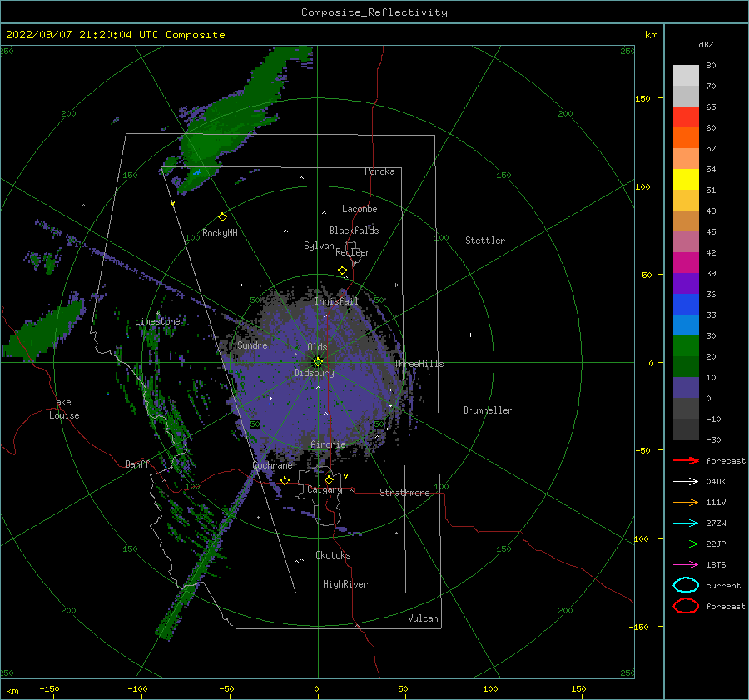The image size is (749, 700).
Task: Select the Strathmore label
Action: click(404, 493)
